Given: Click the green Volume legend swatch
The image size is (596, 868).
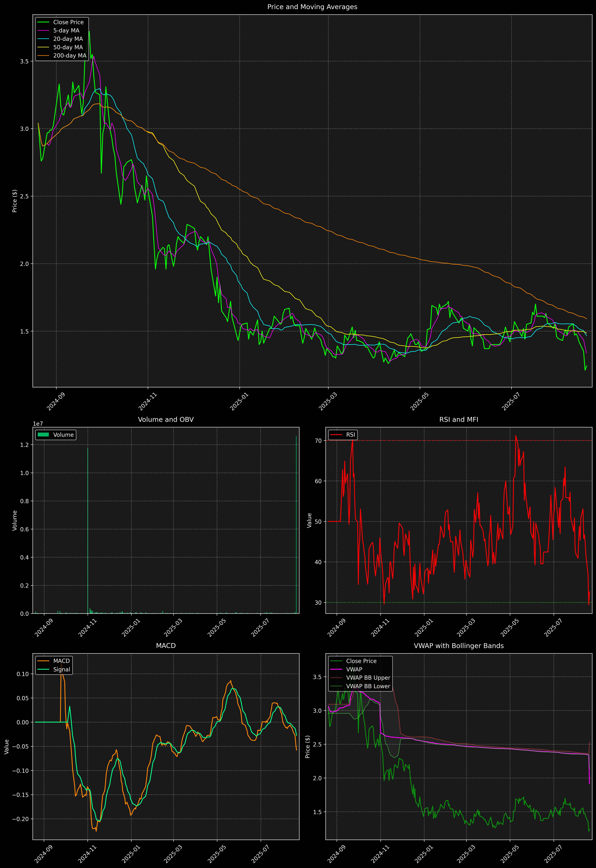Looking at the screenshot, I should 43,435.
